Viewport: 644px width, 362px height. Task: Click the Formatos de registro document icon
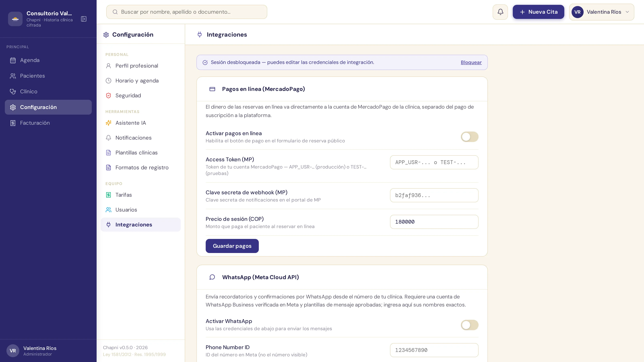[x=108, y=167]
